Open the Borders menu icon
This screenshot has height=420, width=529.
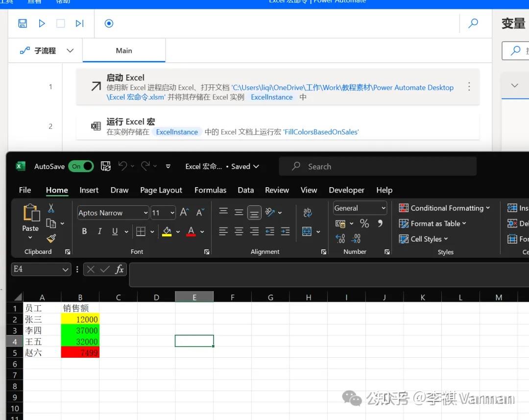click(x=141, y=232)
